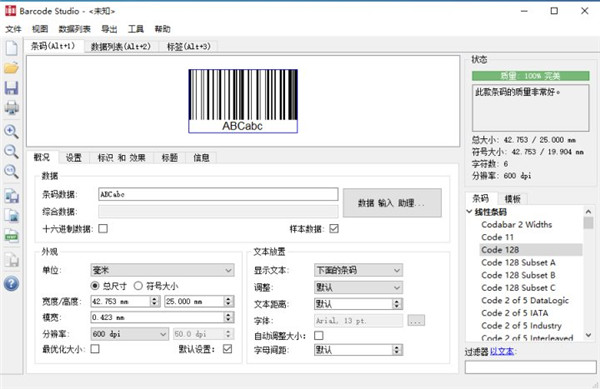Select Codabar 2 Widths barcode type

517,225
